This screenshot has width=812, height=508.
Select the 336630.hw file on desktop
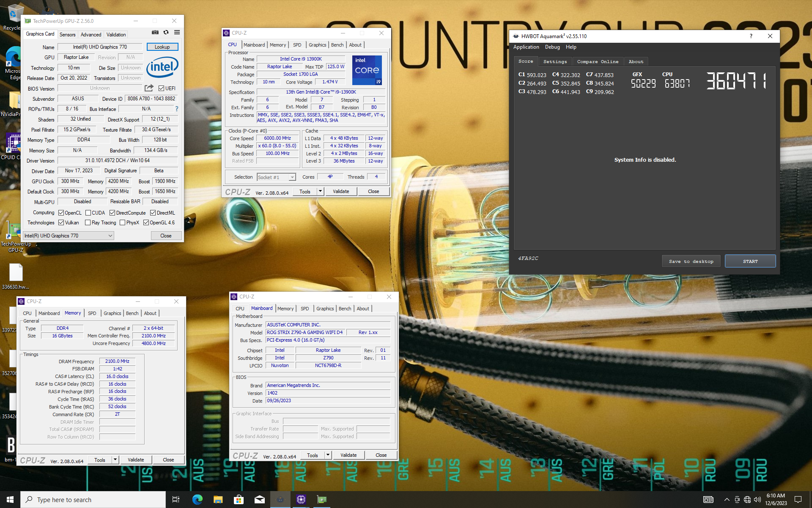(16, 276)
